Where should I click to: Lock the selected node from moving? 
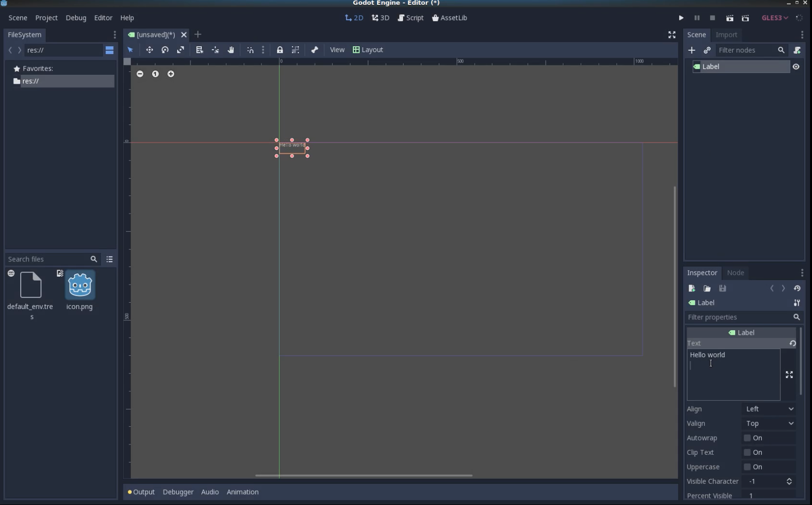tap(281, 50)
